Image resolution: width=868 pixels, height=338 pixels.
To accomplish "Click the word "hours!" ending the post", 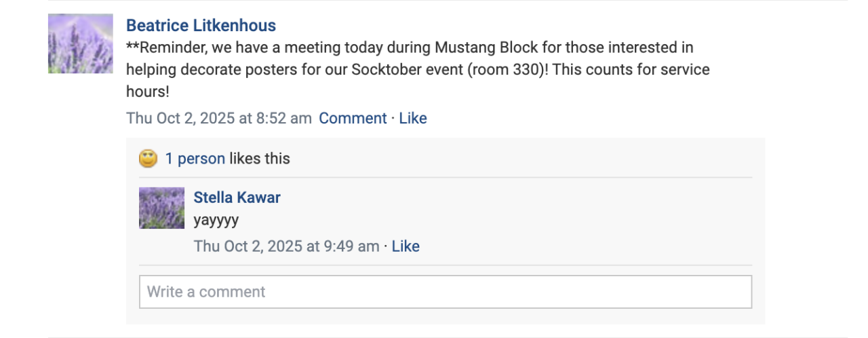I will point(147,91).
